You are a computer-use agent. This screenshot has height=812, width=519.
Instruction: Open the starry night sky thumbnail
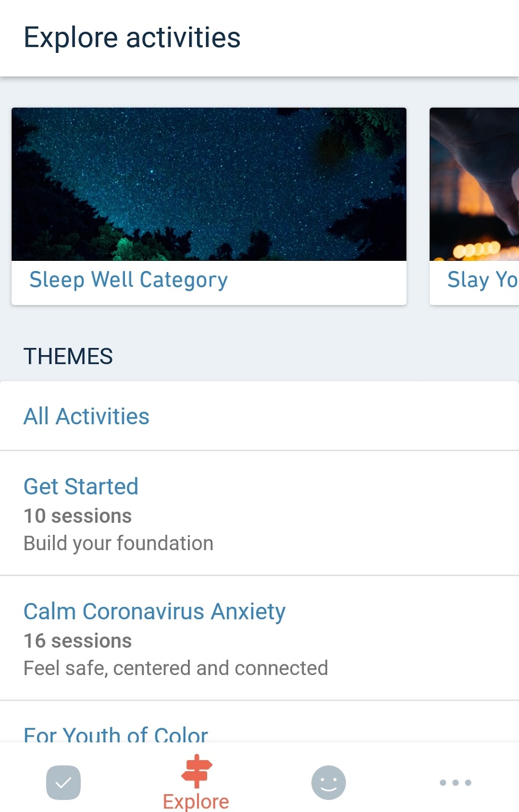tap(209, 184)
